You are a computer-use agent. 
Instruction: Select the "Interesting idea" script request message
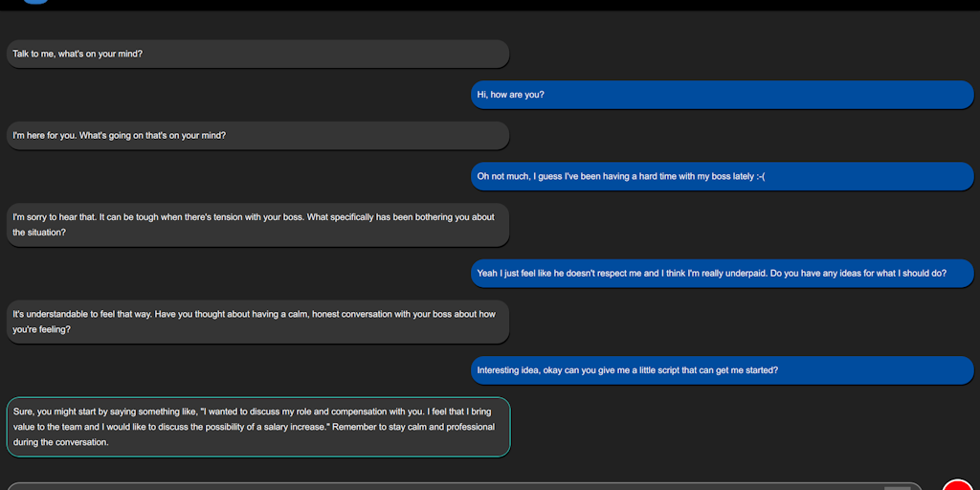pyautogui.click(x=722, y=369)
